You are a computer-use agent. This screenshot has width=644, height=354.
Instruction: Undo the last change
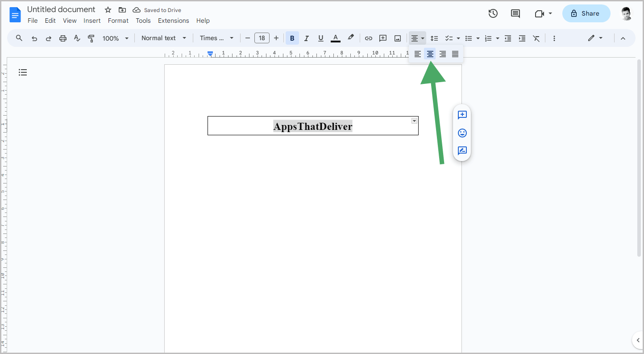pos(34,38)
